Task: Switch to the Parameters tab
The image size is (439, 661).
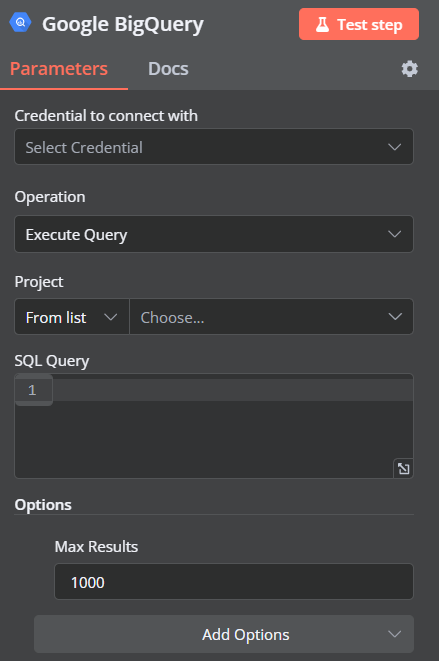Action: click(x=59, y=69)
